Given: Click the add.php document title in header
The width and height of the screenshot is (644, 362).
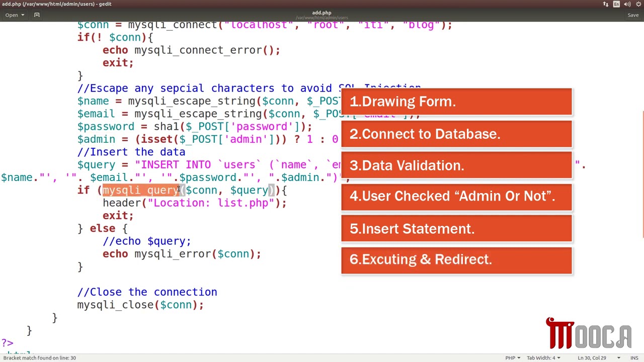Looking at the screenshot, I should click(x=321, y=13).
